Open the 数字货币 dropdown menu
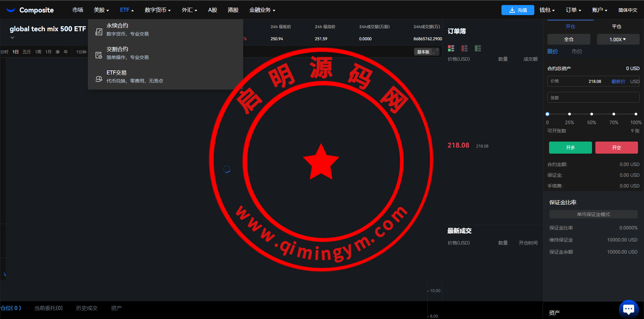The width and height of the screenshot is (644, 319). pyautogui.click(x=158, y=10)
